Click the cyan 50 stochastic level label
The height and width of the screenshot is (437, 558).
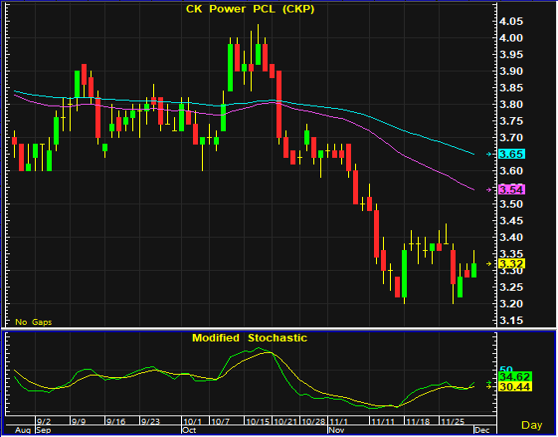pyautogui.click(x=506, y=370)
